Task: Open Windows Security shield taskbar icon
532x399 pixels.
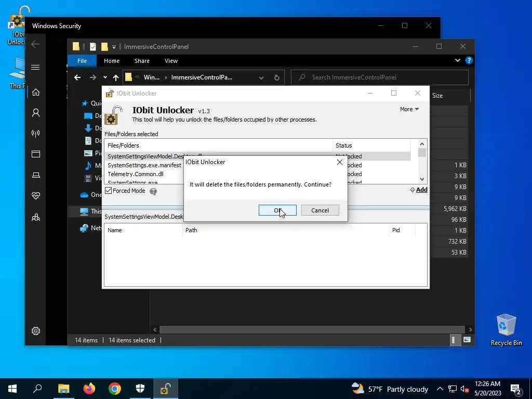Action: click(x=140, y=389)
